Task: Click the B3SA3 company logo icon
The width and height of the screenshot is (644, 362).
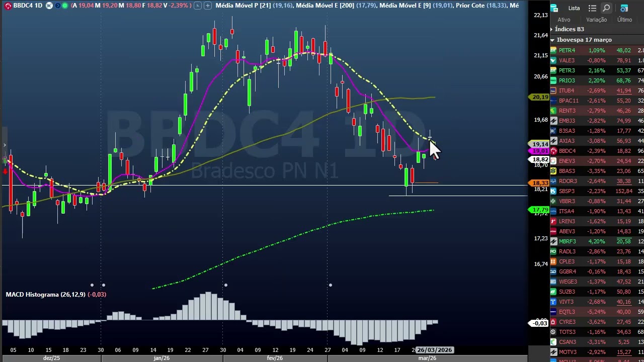Action: [553, 131]
